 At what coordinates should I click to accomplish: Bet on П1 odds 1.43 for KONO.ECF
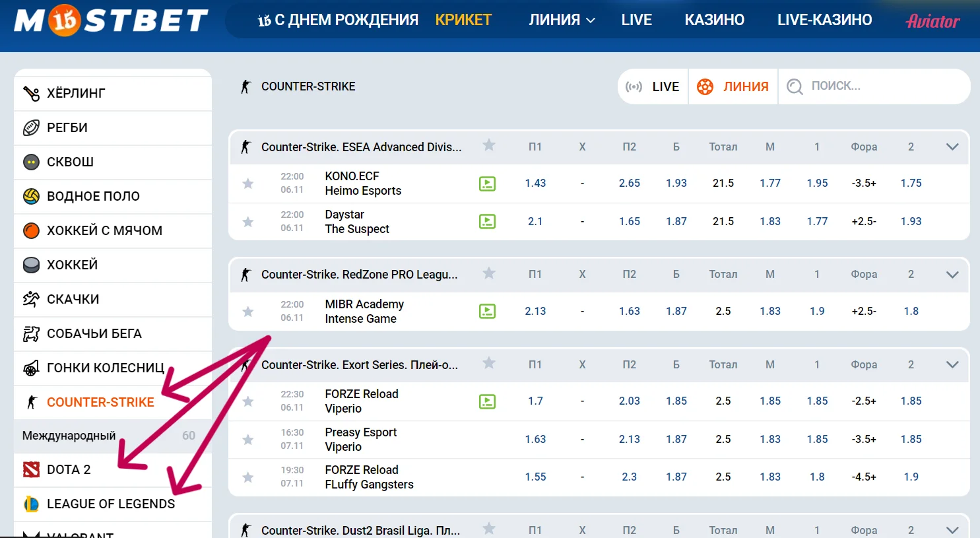click(535, 184)
